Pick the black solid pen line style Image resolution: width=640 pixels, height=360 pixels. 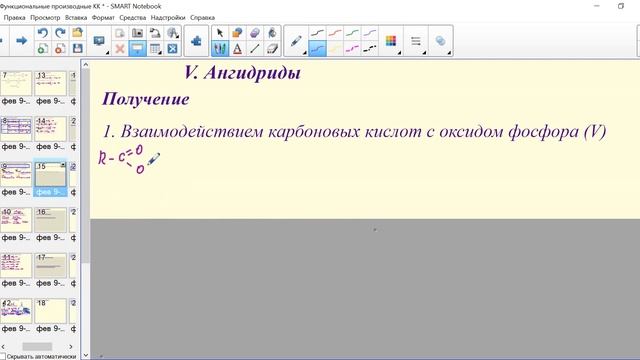click(317, 33)
